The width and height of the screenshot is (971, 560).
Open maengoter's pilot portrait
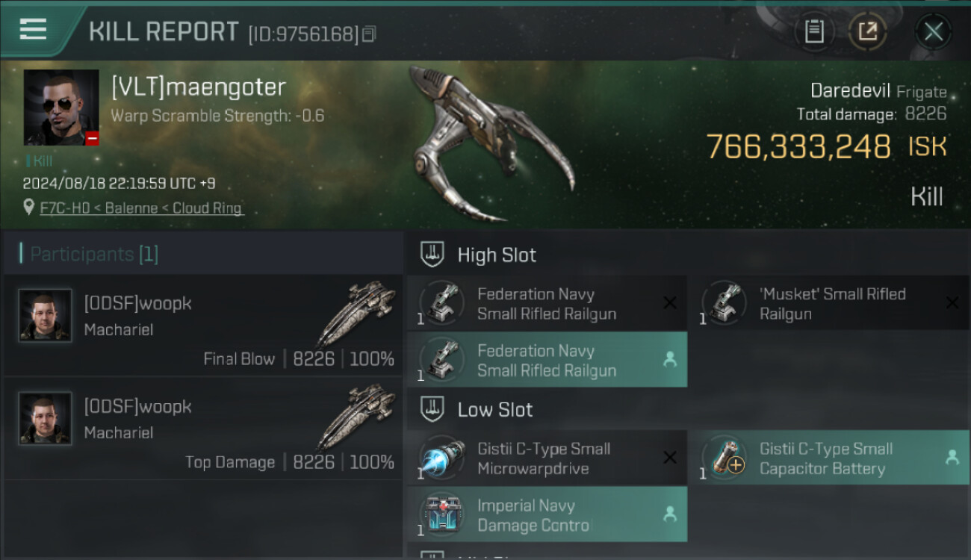(x=61, y=108)
